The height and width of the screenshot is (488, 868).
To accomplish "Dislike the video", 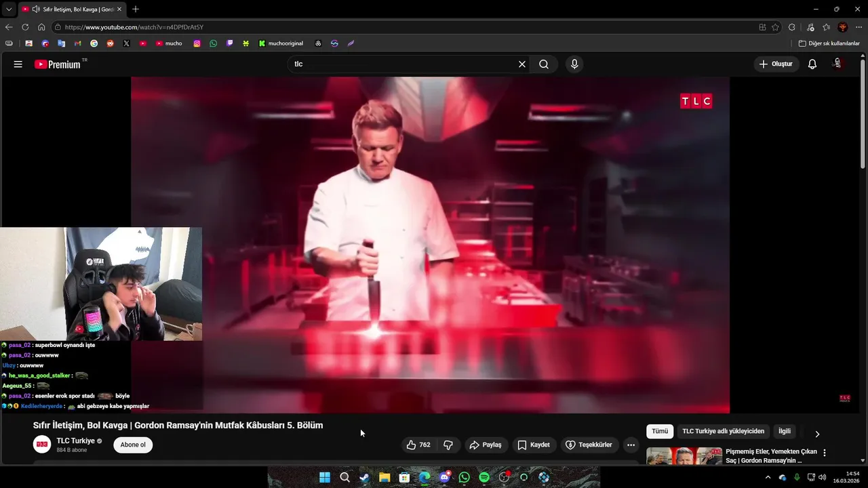I will (448, 445).
